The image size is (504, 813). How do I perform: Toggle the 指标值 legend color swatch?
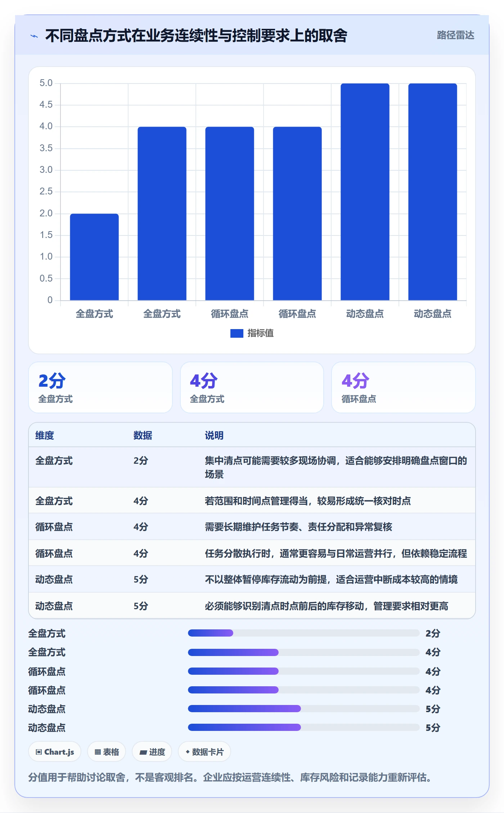click(x=237, y=333)
